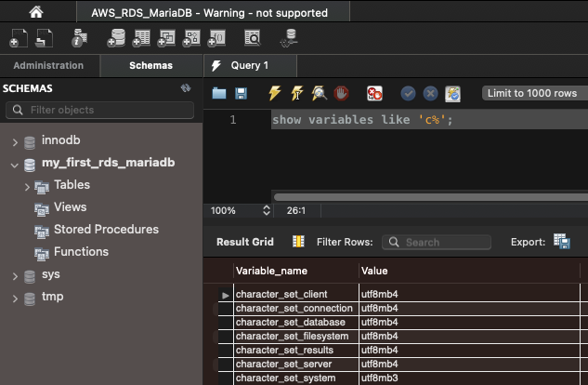Create a new table icon
The image size is (588, 385).
coord(141,38)
